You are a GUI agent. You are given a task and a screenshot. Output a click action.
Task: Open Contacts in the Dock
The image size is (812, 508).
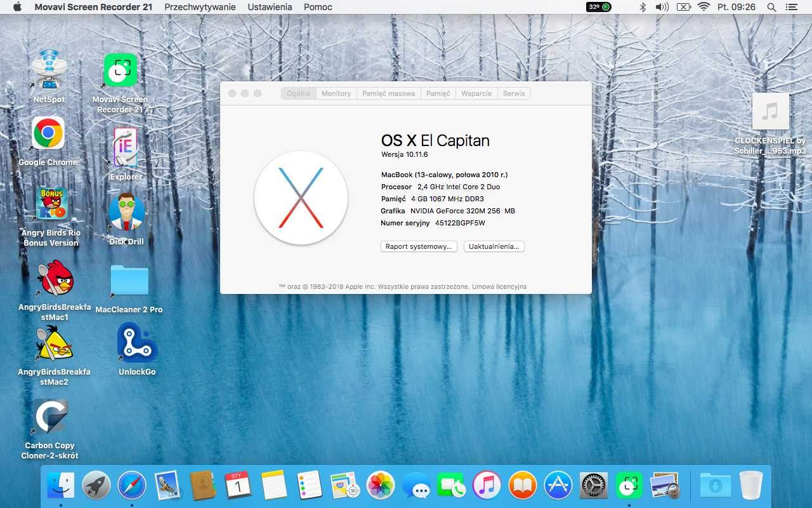[203, 486]
